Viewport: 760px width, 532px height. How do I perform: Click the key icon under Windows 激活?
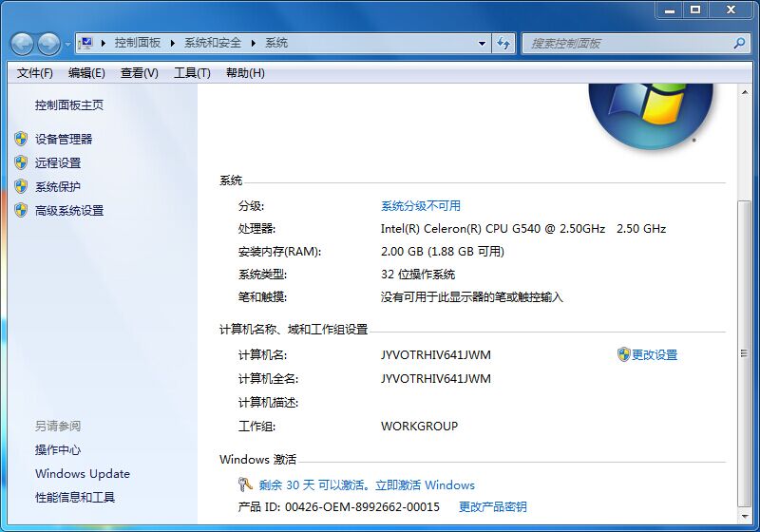coord(245,484)
